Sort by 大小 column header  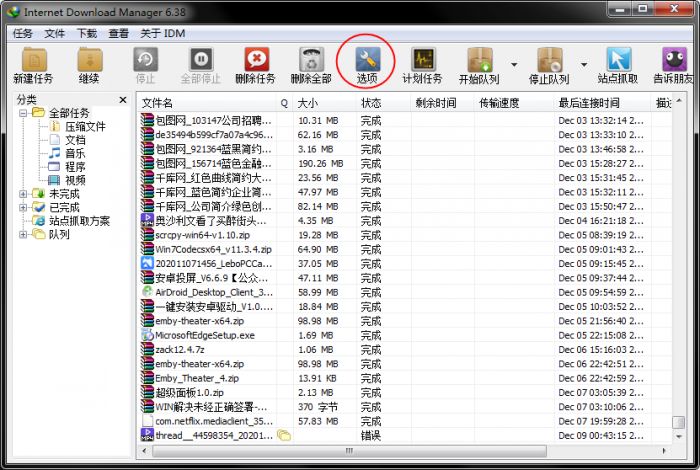pos(325,103)
